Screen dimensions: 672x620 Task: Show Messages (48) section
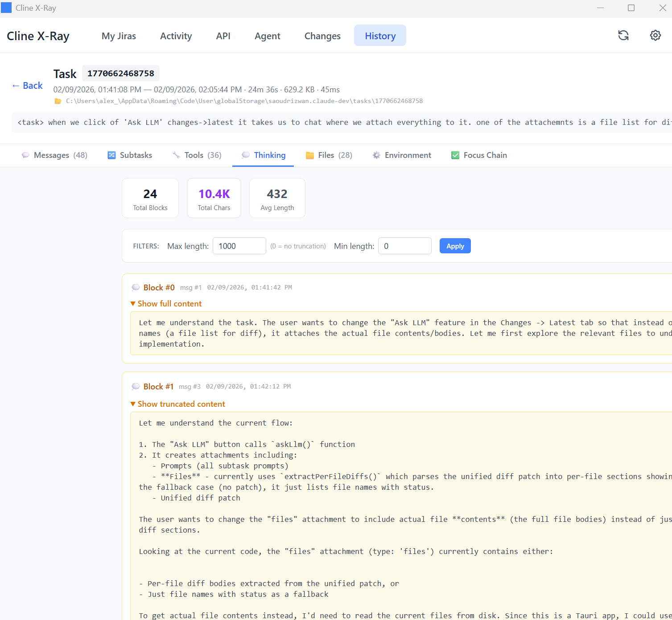pyautogui.click(x=54, y=155)
